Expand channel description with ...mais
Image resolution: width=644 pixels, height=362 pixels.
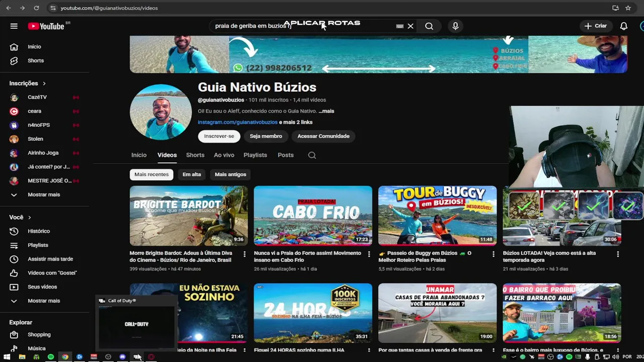tap(327, 111)
